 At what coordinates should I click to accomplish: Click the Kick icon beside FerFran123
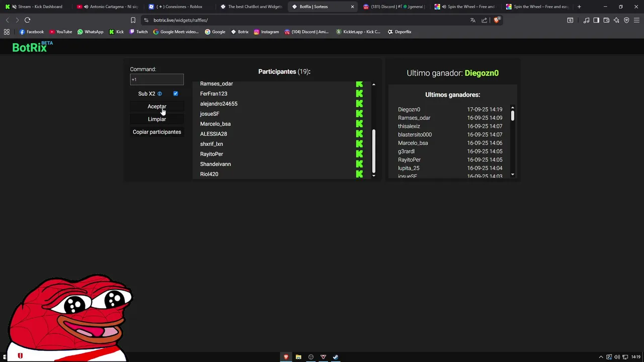point(359,94)
